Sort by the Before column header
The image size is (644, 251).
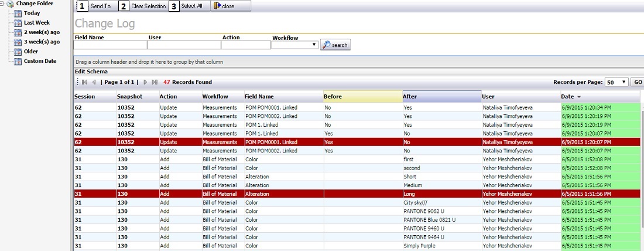[363, 97]
